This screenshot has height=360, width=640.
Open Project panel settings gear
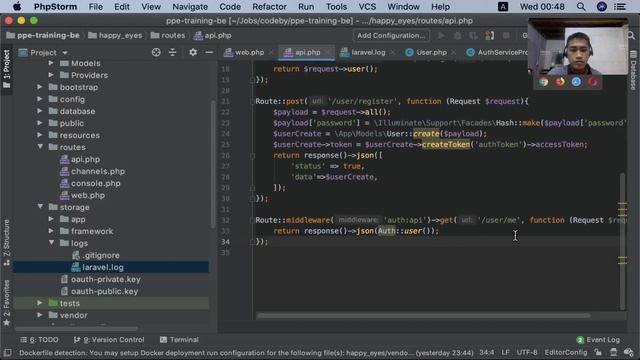193,52
